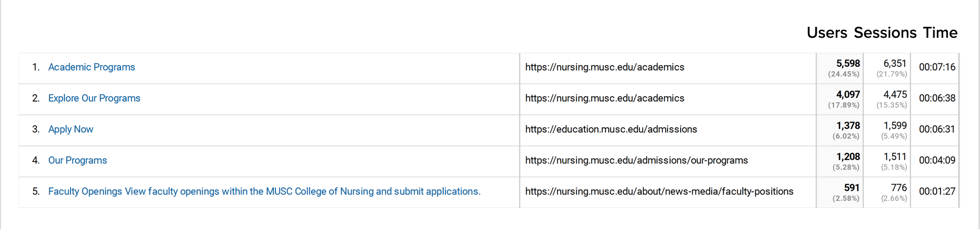Select the 4,097 users value

848,95
